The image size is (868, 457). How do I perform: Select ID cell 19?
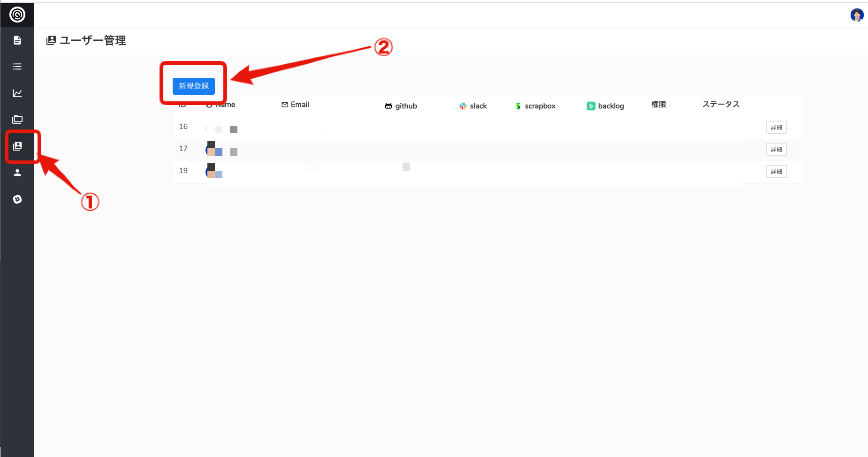click(x=183, y=171)
